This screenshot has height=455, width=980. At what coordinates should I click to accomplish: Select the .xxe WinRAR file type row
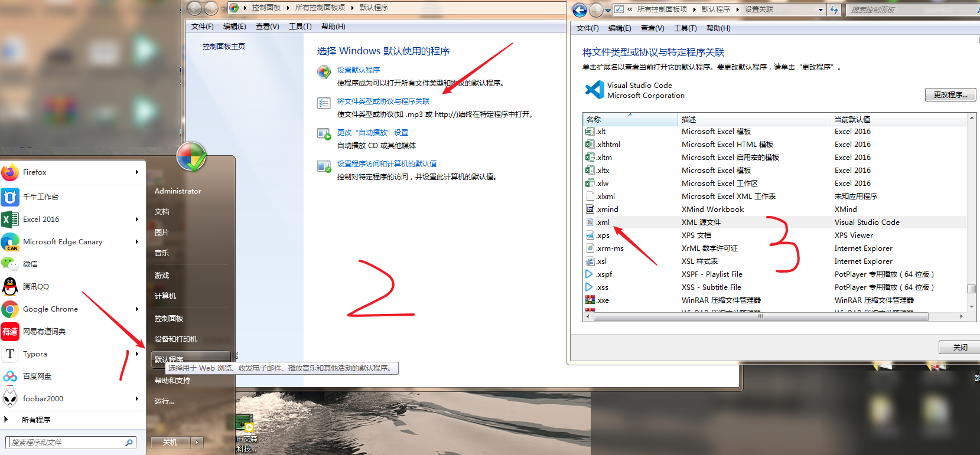[x=774, y=300]
